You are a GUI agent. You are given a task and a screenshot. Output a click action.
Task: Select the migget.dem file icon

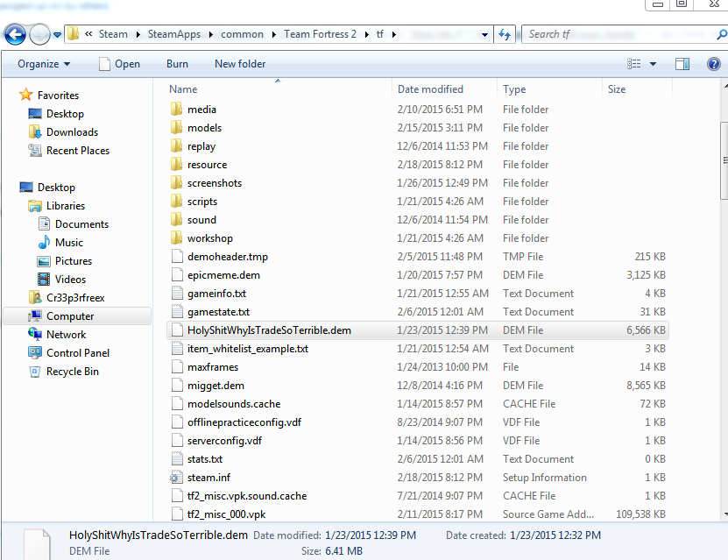(x=177, y=386)
